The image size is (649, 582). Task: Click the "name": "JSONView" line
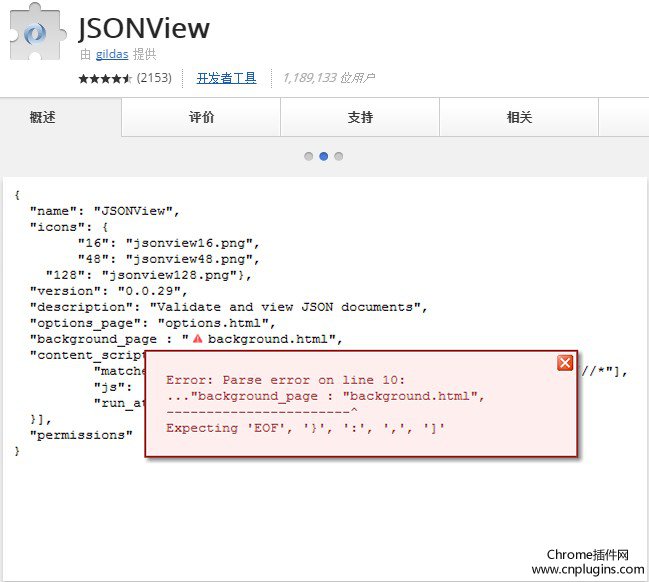[x=105, y=211]
